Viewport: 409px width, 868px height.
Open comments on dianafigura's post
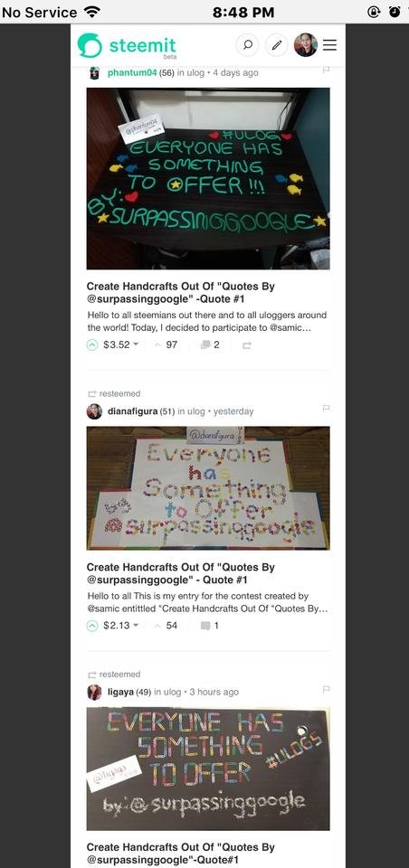pyautogui.click(x=210, y=626)
